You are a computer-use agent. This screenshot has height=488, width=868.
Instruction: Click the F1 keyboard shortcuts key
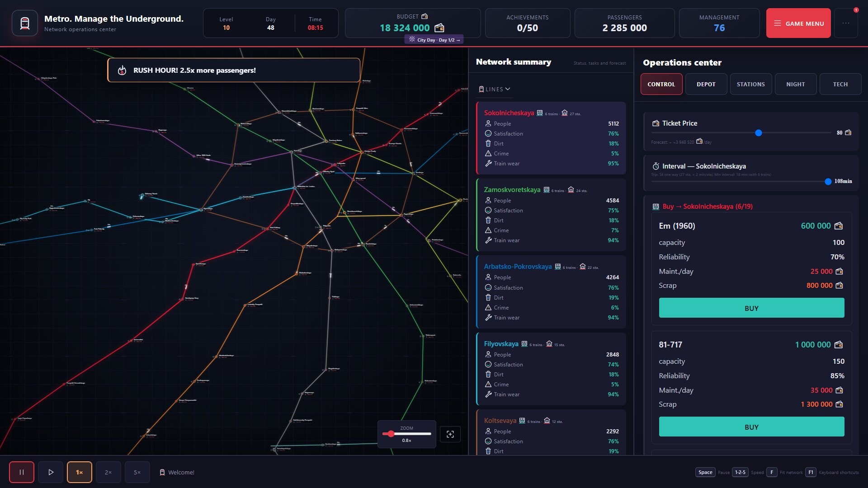pos(811,472)
